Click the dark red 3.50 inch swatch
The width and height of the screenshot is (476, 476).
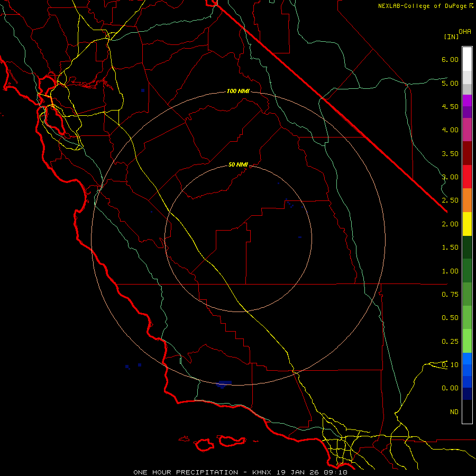(x=467, y=153)
